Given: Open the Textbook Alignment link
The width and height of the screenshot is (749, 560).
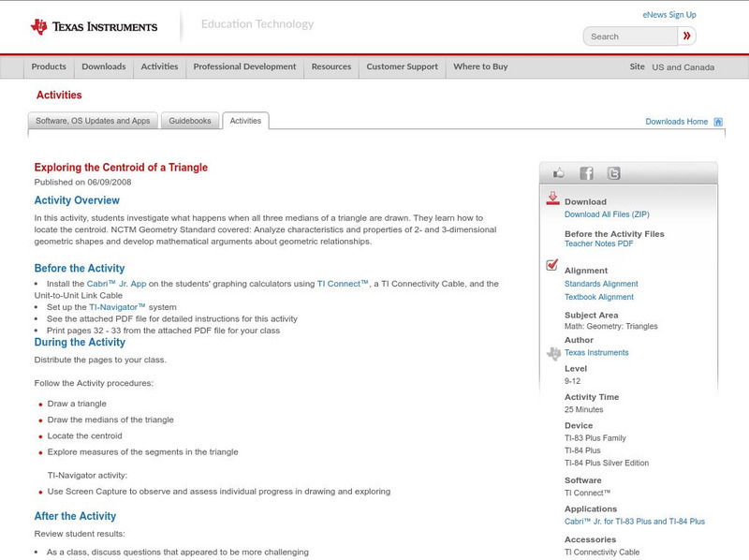Looking at the screenshot, I should pos(599,297).
